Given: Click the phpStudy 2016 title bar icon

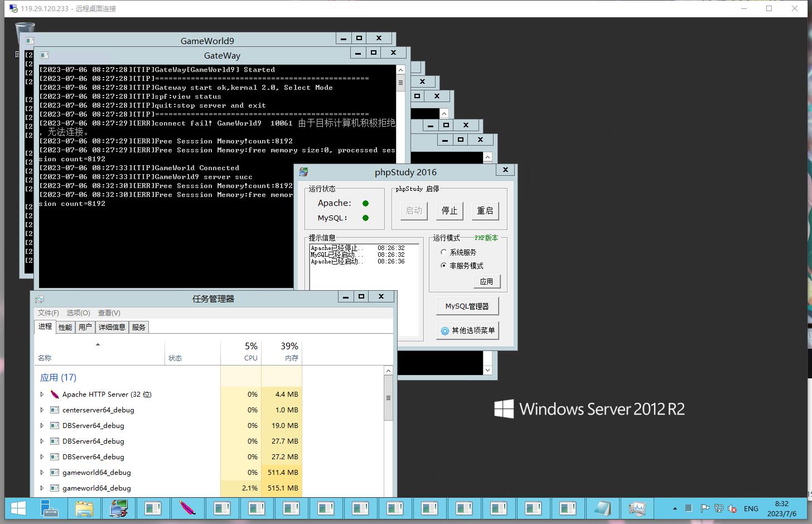Looking at the screenshot, I should coord(303,172).
